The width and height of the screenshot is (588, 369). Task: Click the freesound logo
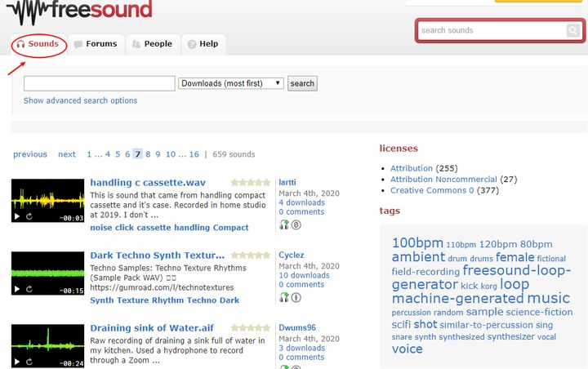[x=78, y=11]
